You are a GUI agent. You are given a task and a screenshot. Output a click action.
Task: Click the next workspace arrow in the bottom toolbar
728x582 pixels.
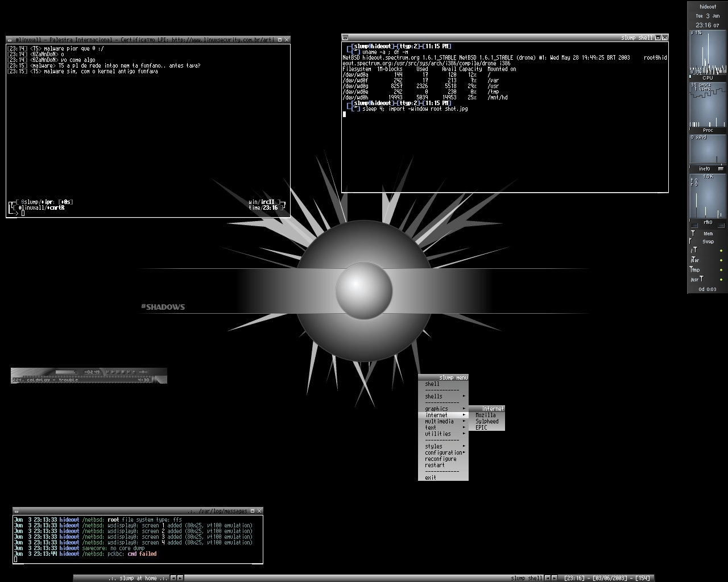[x=180, y=578]
